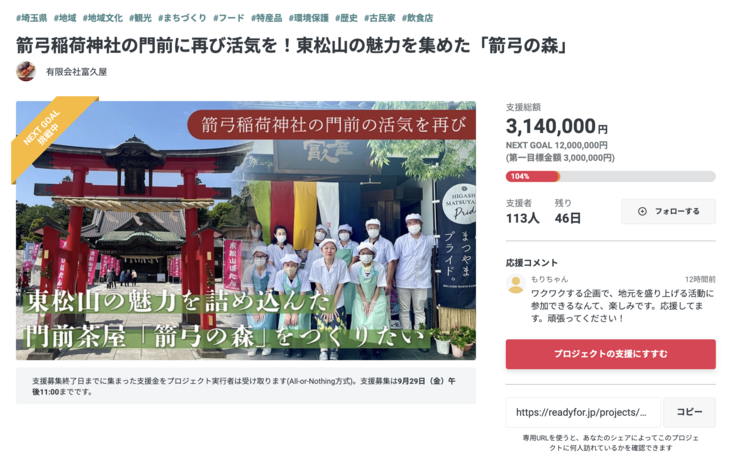Click the 104% funding progress bar
Screen dimensions: 736x455
pos(611,177)
